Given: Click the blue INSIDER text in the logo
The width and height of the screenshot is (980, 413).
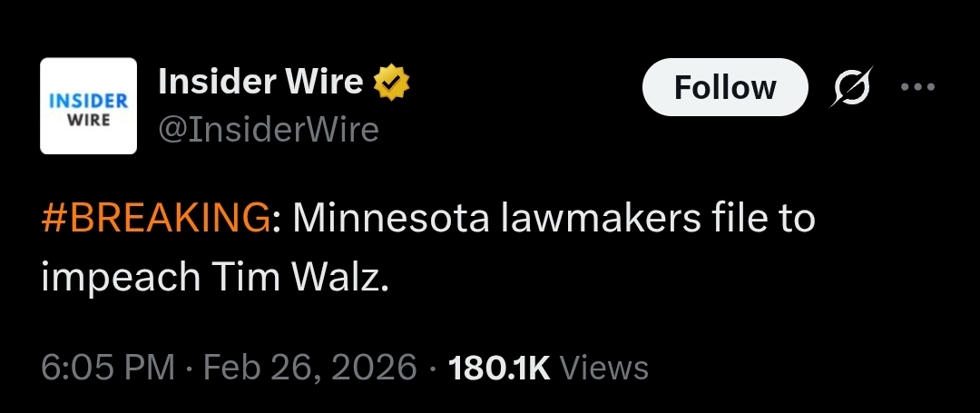Looking at the screenshot, I should coord(88,101).
